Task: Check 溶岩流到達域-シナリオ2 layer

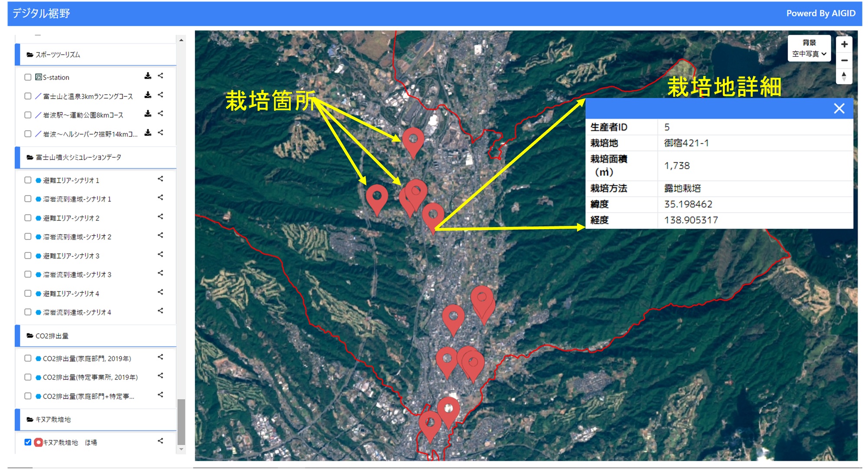Action: click(28, 237)
